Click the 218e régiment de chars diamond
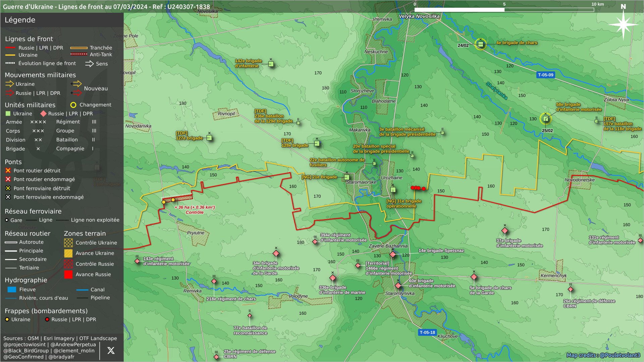644x362 pixels. 214,281
